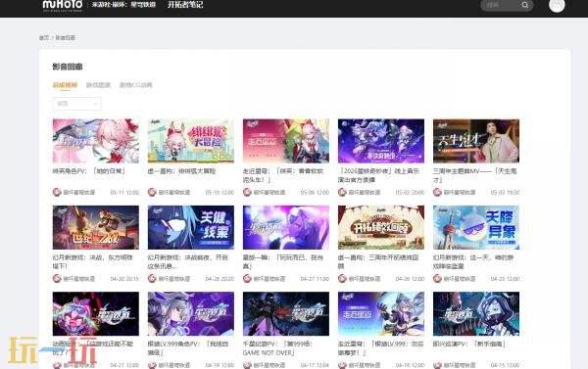Open the 开拓者笔记 header link
Image resolution: width=588 pixels, height=369 pixels.
(x=185, y=5)
